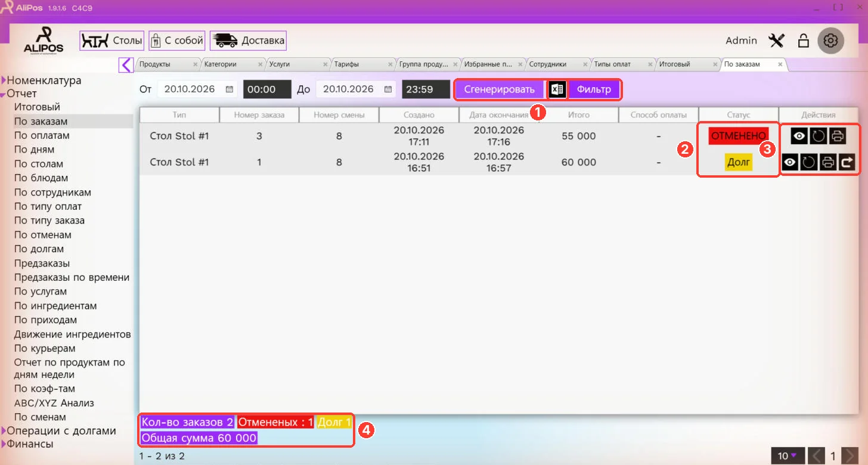Open the From date calendar picker
Screen dimensions: 868x465
(230, 89)
